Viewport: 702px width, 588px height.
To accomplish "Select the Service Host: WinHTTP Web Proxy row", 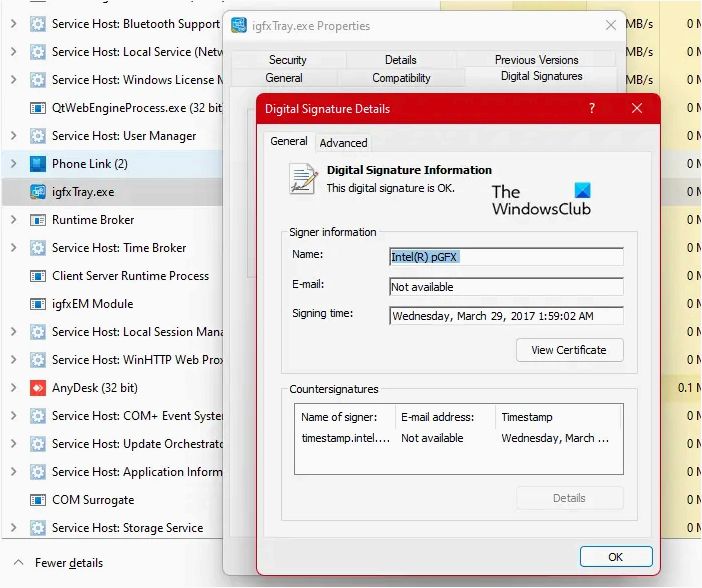I will [x=112, y=360].
